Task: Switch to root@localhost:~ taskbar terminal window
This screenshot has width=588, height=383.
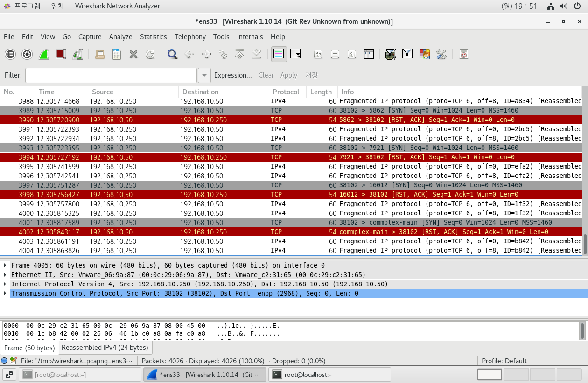Action: pos(329,375)
